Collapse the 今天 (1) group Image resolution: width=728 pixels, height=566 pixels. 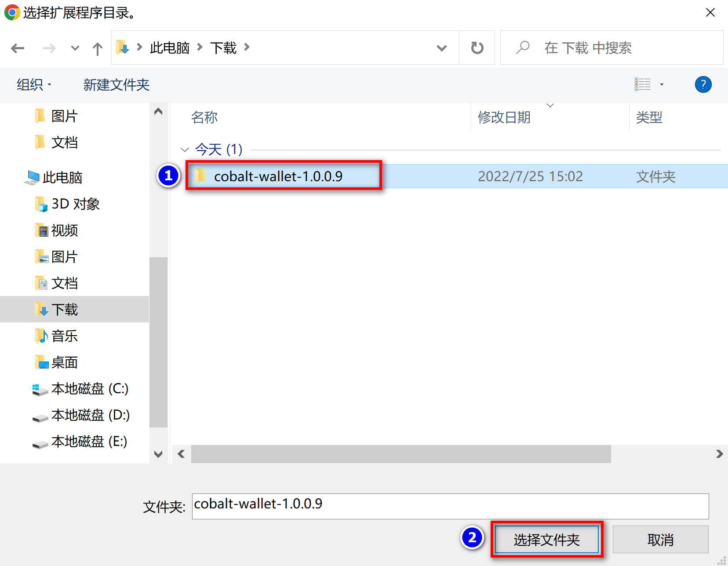tap(185, 150)
